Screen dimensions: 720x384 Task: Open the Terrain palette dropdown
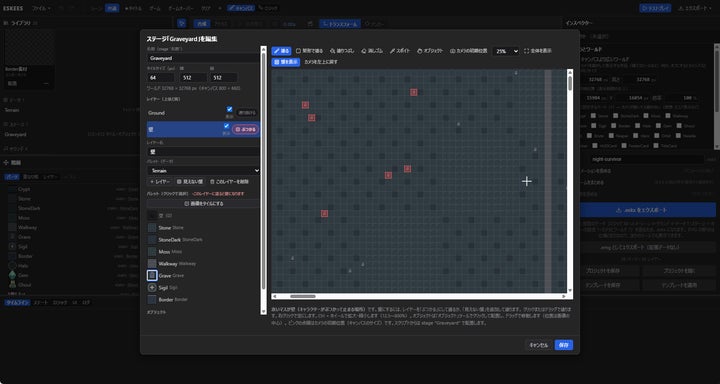point(203,170)
